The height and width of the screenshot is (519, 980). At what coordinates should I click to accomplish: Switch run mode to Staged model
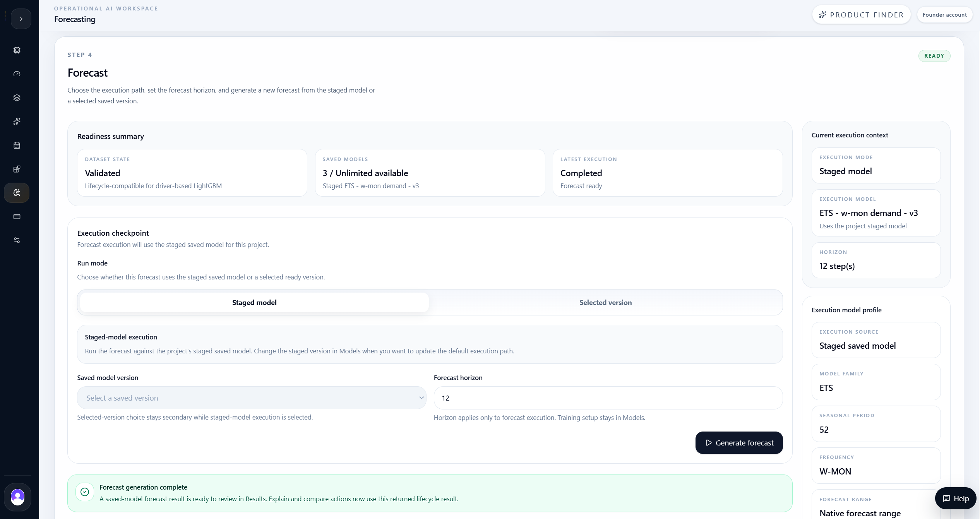click(x=254, y=303)
